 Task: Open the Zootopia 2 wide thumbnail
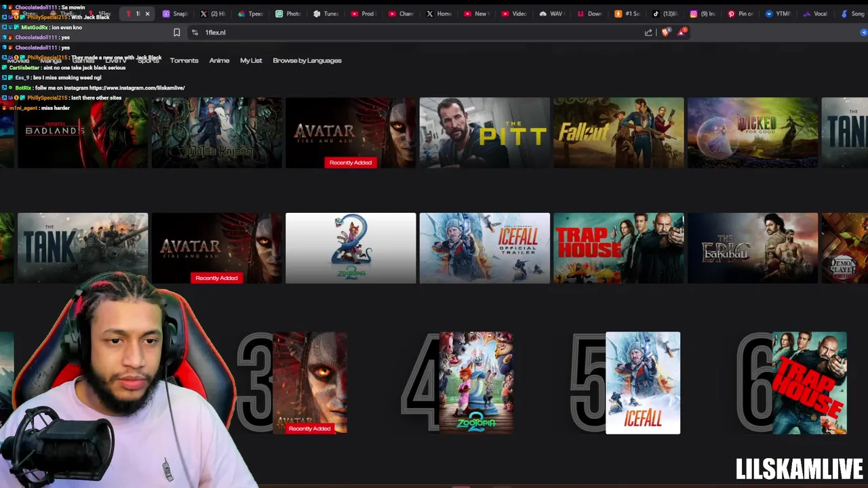(351, 248)
